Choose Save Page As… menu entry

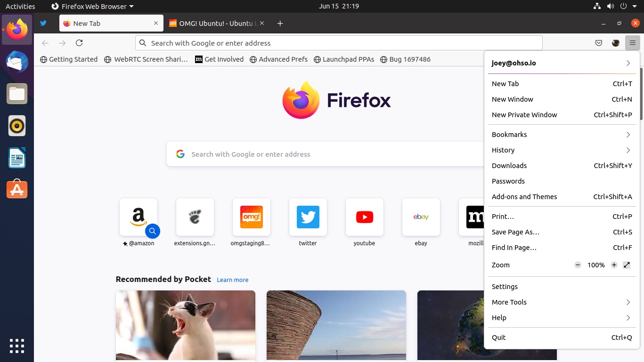562,232
